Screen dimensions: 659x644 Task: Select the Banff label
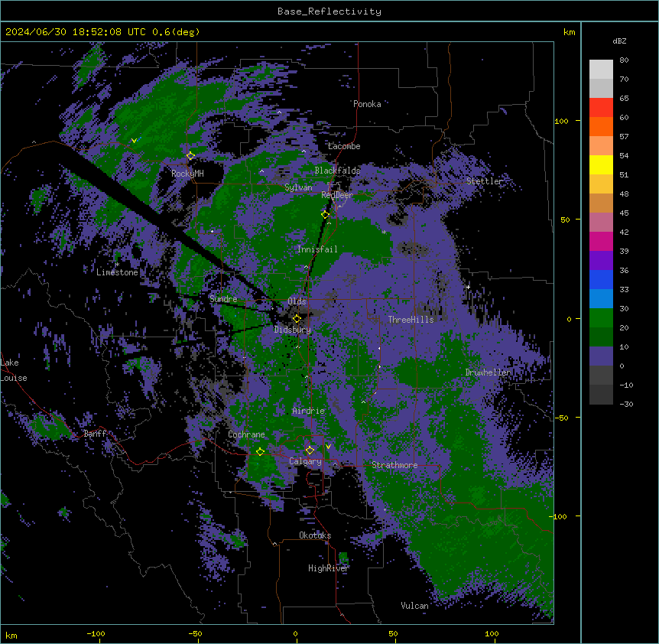point(95,434)
